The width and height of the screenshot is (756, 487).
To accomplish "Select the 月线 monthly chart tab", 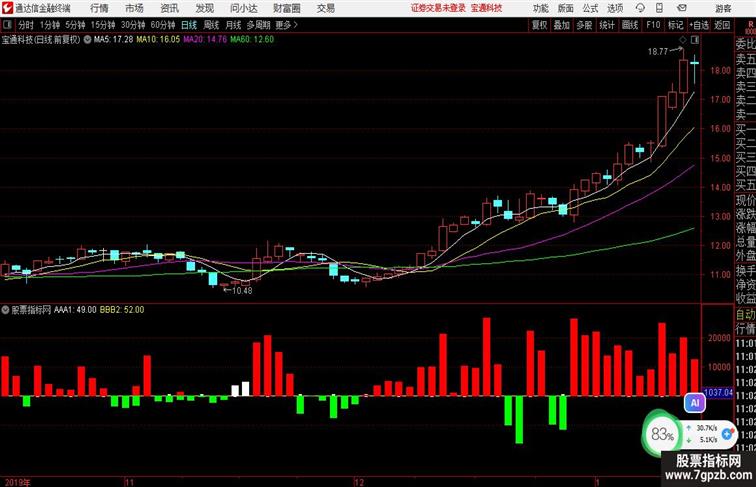I will coord(233,25).
